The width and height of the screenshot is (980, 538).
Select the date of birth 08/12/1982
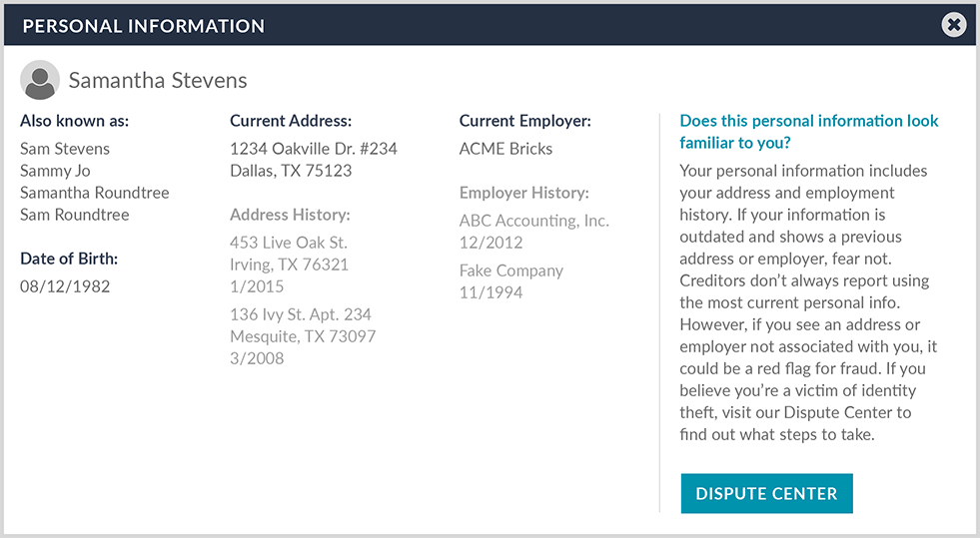(x=65, y=286)
